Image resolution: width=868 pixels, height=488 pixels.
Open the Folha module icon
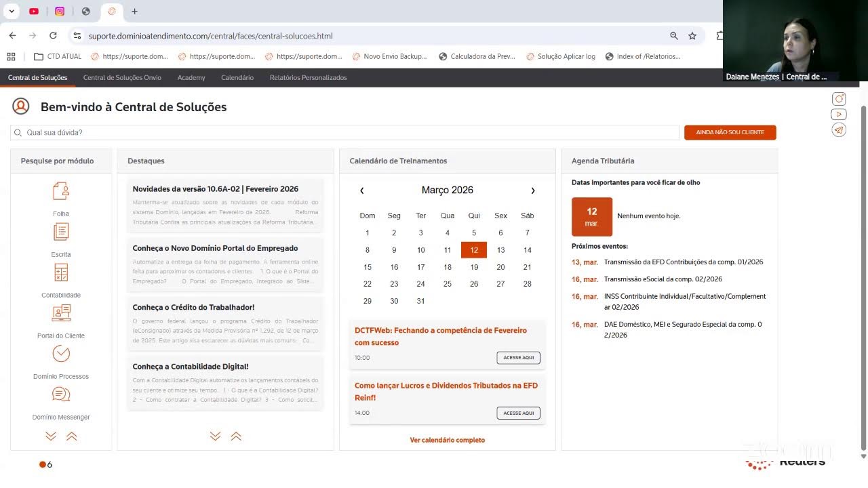(61, 191)
